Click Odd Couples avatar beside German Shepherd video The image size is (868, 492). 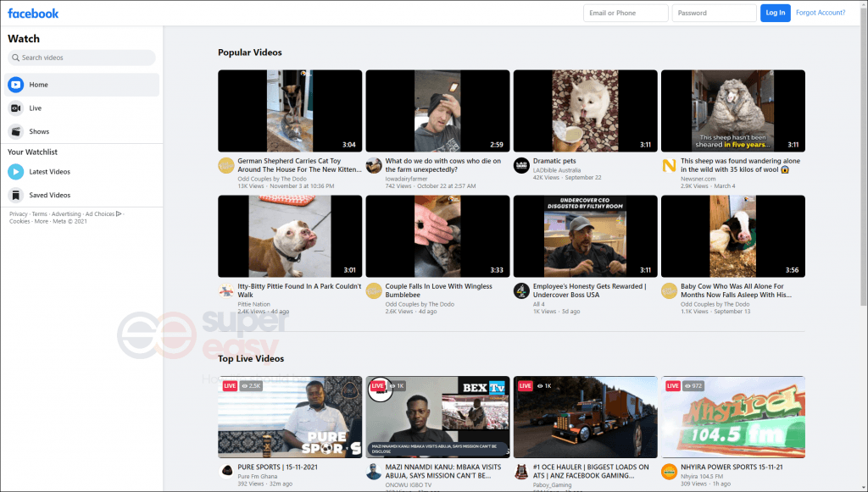225,165
